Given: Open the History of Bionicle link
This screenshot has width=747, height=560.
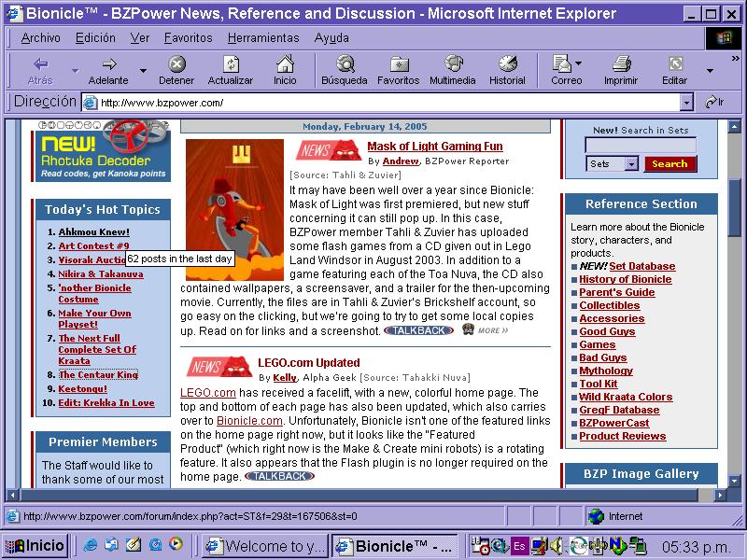Looking at the screenshot, I should tap(626, 279).
